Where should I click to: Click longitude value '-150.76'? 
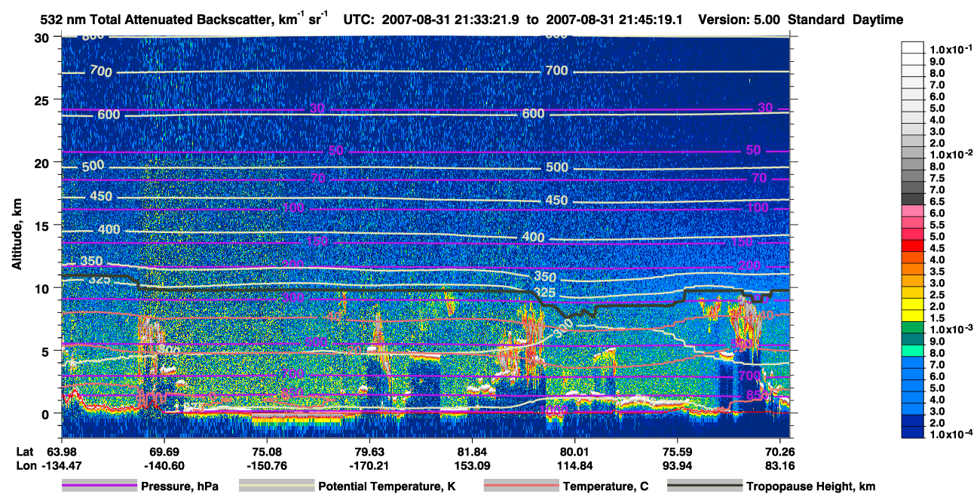(267, 465)
